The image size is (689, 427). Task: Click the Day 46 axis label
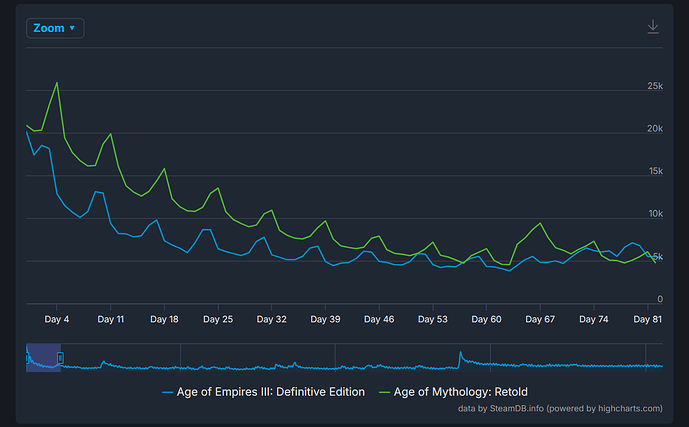[379, 319]
